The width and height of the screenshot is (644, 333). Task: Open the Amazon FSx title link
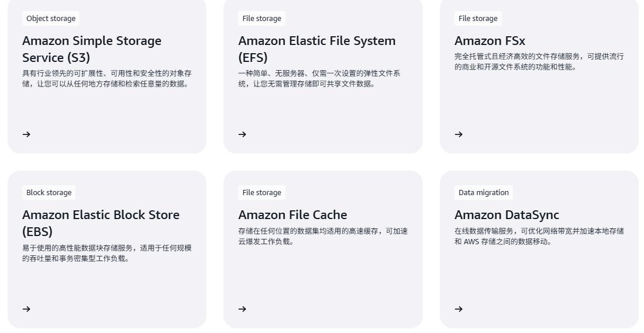point(490,41)
